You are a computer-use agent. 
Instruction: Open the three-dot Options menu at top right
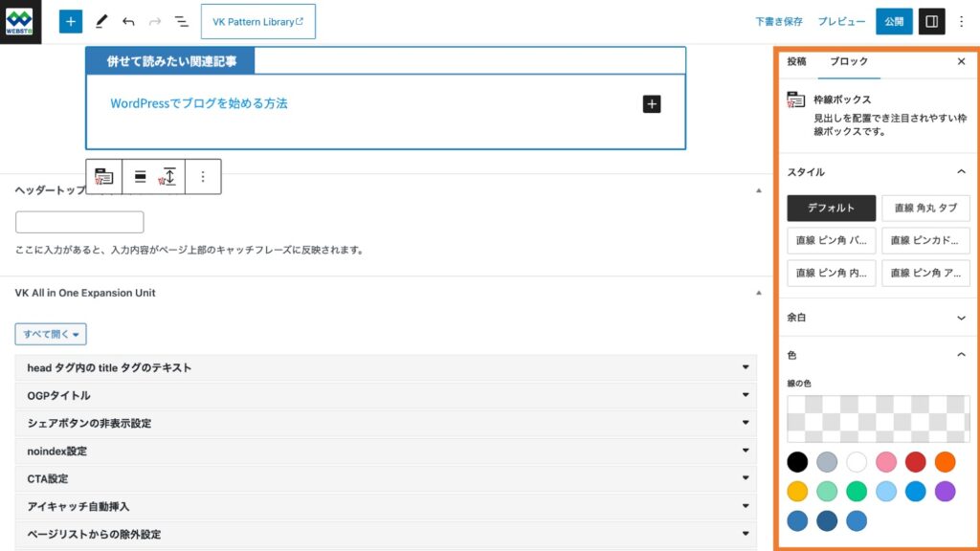coord(963,21)
